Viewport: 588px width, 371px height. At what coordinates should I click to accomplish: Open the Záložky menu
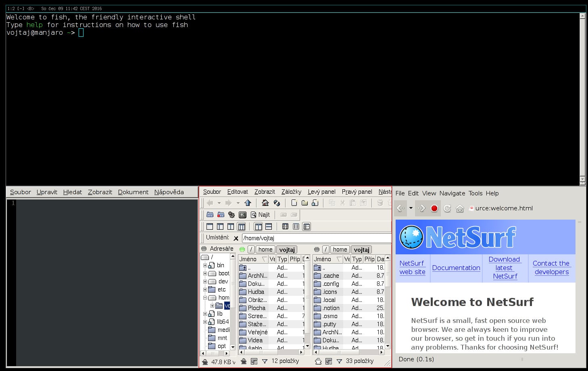pos(291,192)
